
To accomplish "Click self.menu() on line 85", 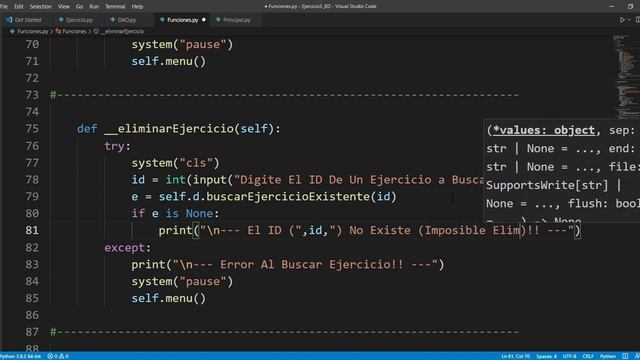I will point(169,298).
